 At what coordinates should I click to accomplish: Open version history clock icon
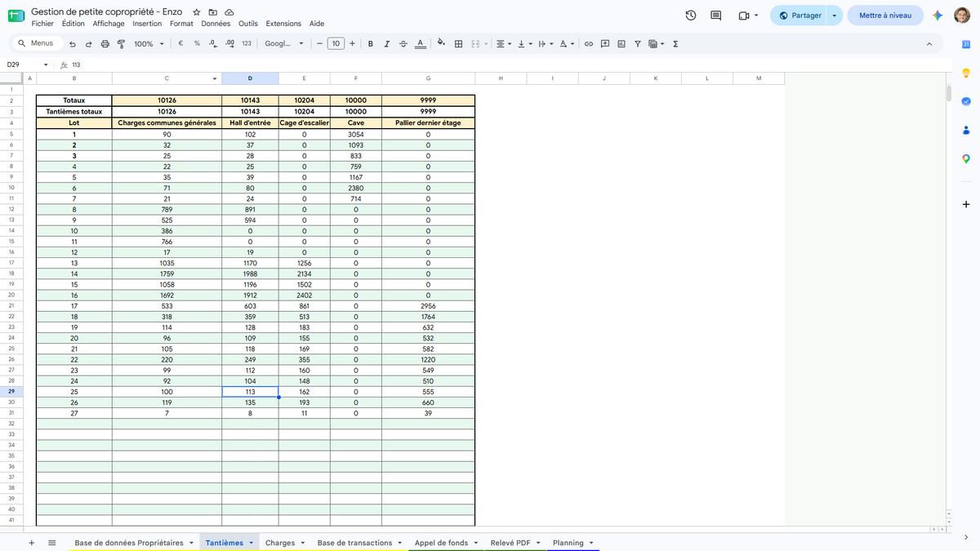[691, 16]
